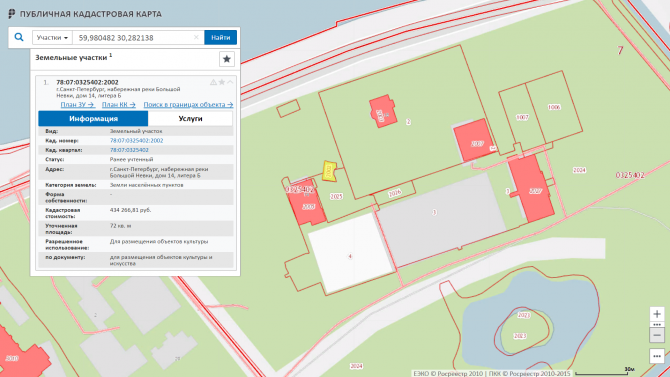The height and width of the screenshot is (377, 670).
Task: Click the Найти search button
Action: (x=220, y=38)
